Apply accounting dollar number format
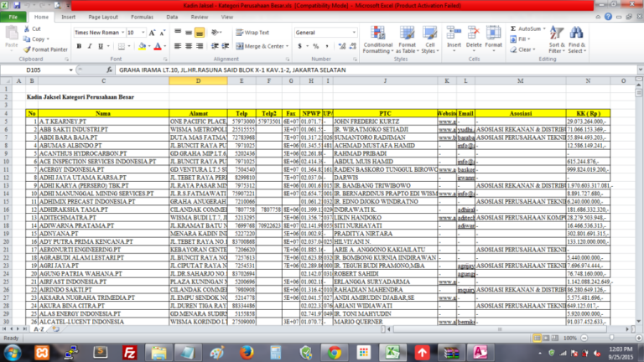The height and width of the screenshot is (362, 644). coord(300,46)
